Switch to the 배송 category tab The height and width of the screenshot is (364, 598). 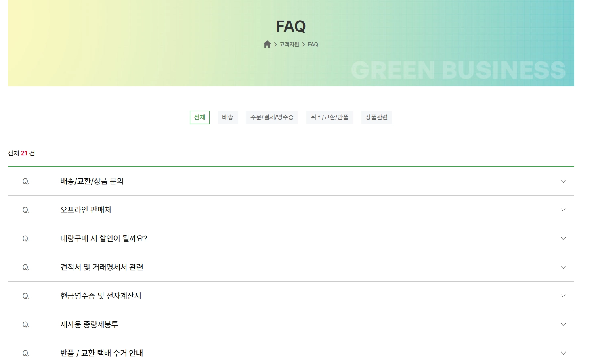(x=228, y=117)
